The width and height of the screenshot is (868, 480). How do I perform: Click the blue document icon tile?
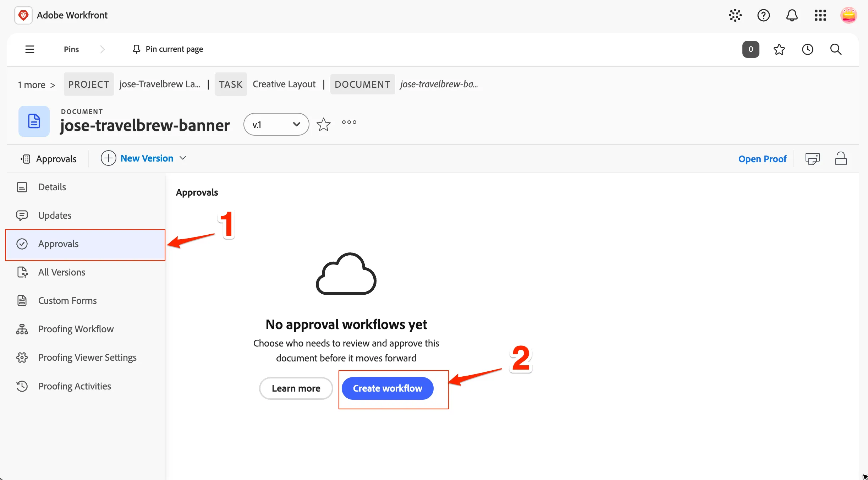click(34, 121)
